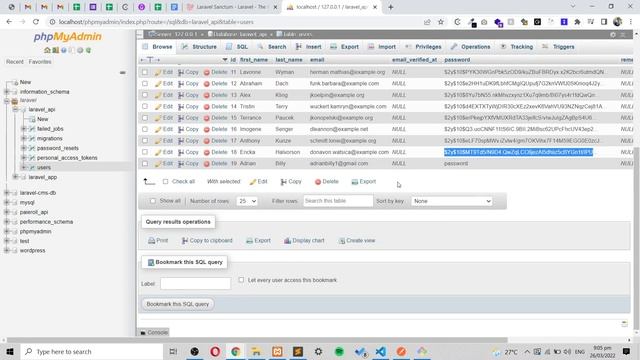Click the With selected Export icon below table
This screenshot has width=640, height=360.
click(x=355, y=182)
